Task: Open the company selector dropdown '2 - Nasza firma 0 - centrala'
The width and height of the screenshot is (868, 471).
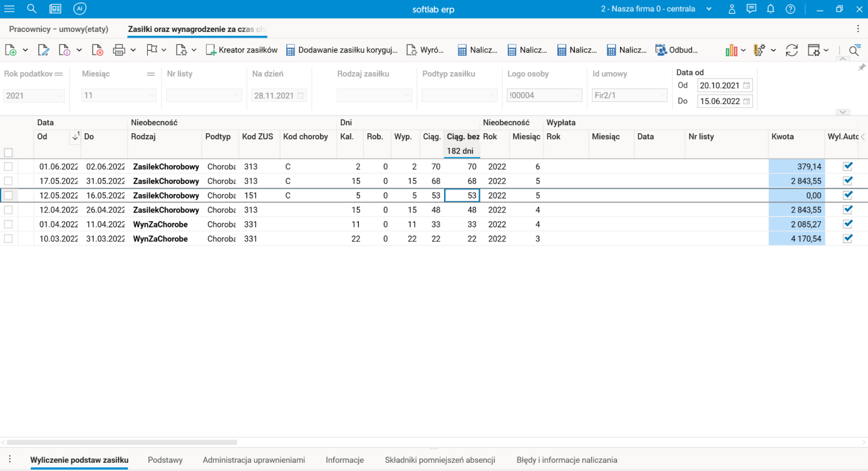Action: (656, 9)
